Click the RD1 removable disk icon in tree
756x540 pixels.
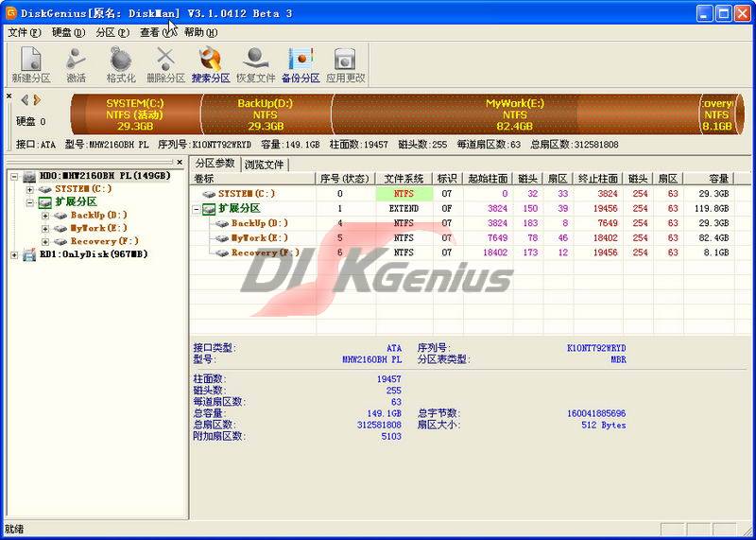(x=29, y=254)
